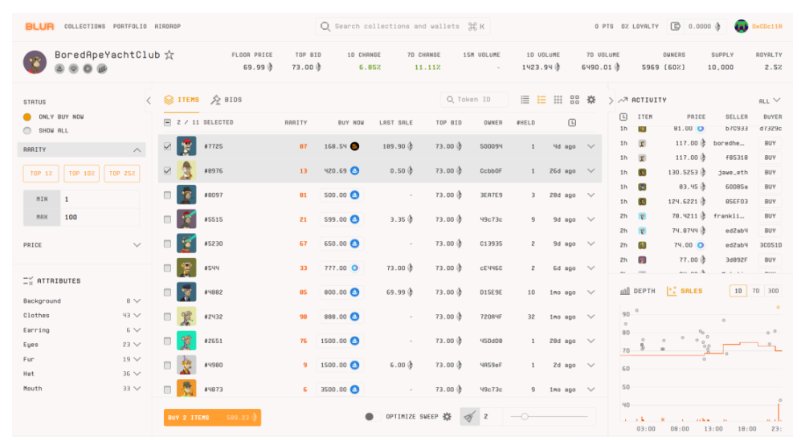
Task: Switch to small grid view icon
Action: point(558,100)
